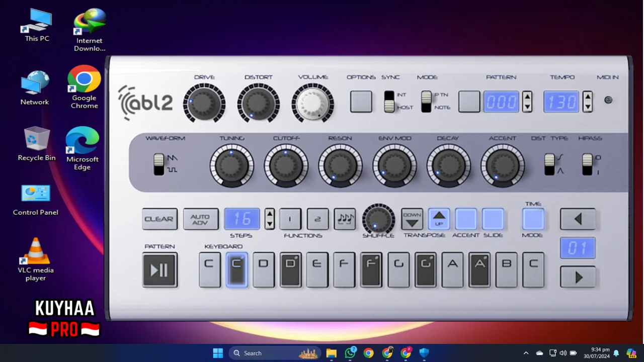Toggle the Slide step button
Viewport: 644px width, 362px height.
[x=493, y=219]
